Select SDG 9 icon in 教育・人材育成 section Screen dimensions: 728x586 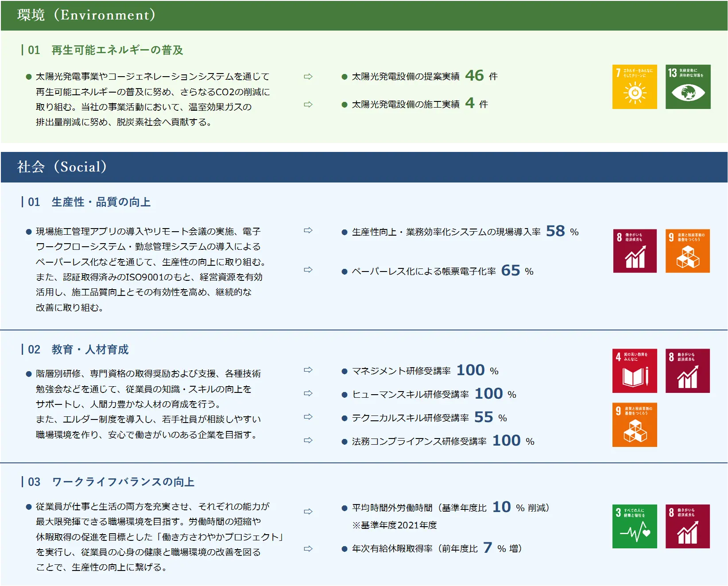[635, 425]
